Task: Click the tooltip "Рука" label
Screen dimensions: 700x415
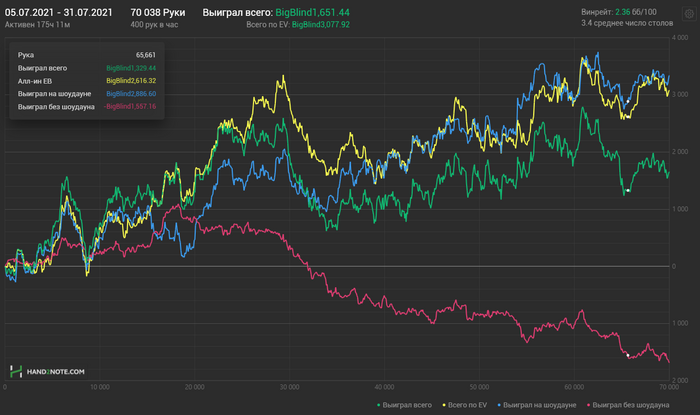Action: [x=26, y=55]
